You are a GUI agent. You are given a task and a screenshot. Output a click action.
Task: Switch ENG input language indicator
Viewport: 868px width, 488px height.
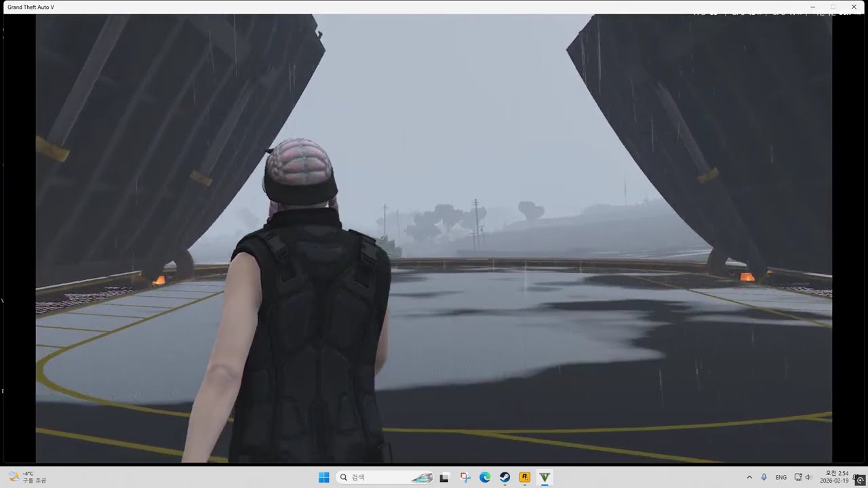(x=781, y=477)
